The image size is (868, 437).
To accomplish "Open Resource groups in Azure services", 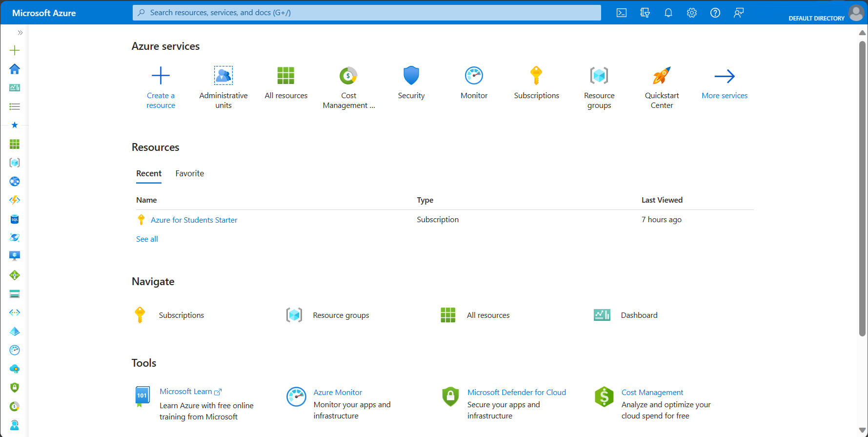I will click(x=599, y=76).
